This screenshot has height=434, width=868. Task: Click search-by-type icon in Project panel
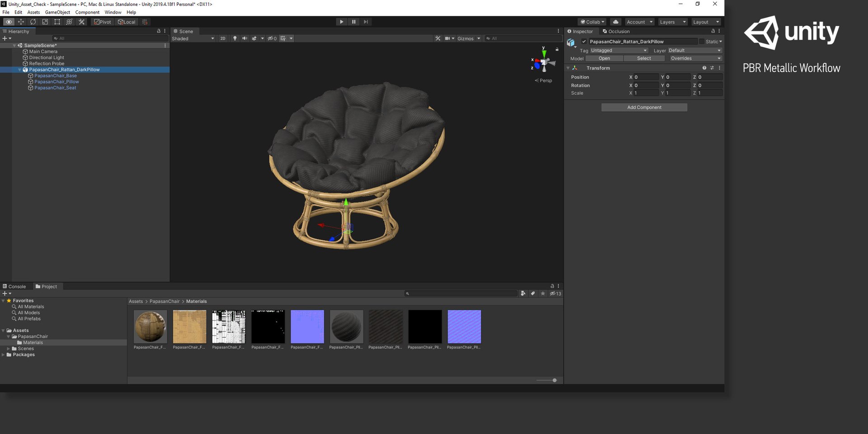pyautogui.click(x=523, y=293)
